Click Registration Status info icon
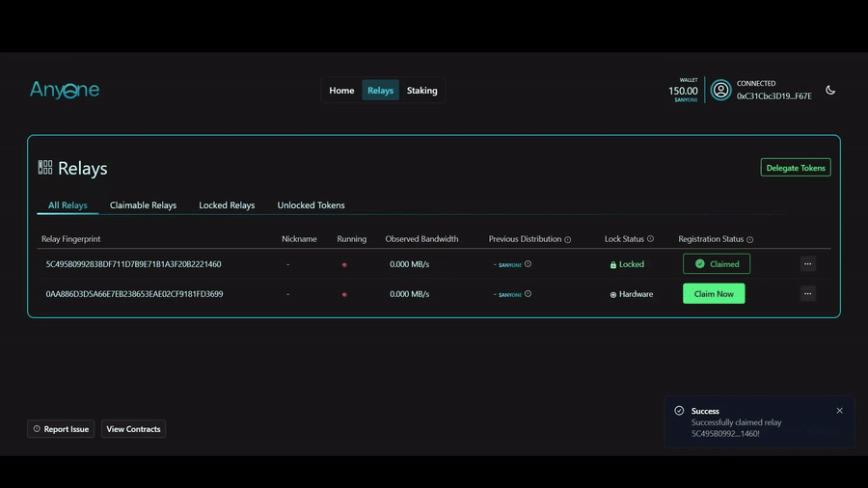 749,239
